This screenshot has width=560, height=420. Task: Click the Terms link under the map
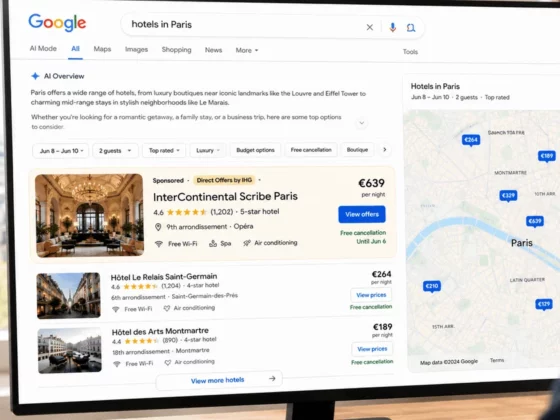[497, 360]
